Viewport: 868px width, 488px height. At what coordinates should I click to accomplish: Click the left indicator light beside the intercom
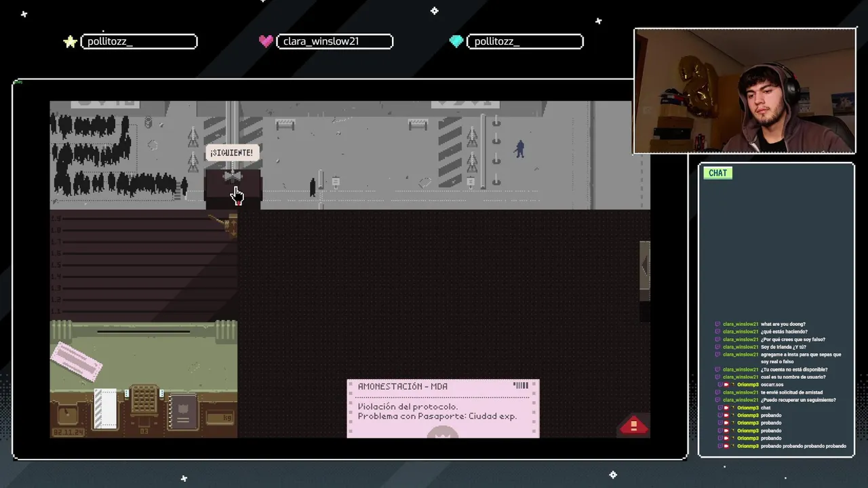pos(126,394)
